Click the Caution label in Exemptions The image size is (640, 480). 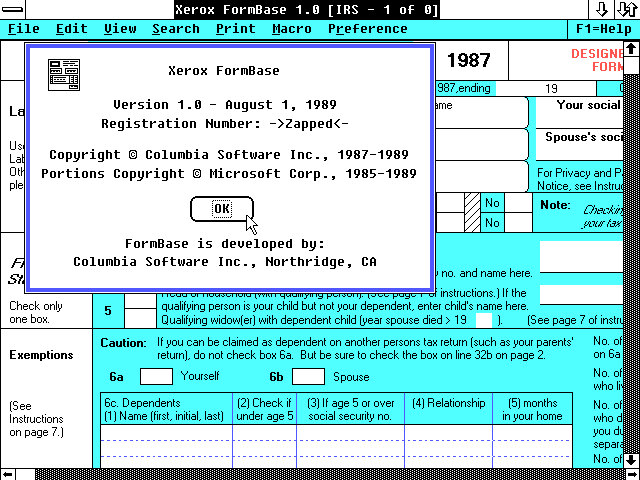(123, 343)
